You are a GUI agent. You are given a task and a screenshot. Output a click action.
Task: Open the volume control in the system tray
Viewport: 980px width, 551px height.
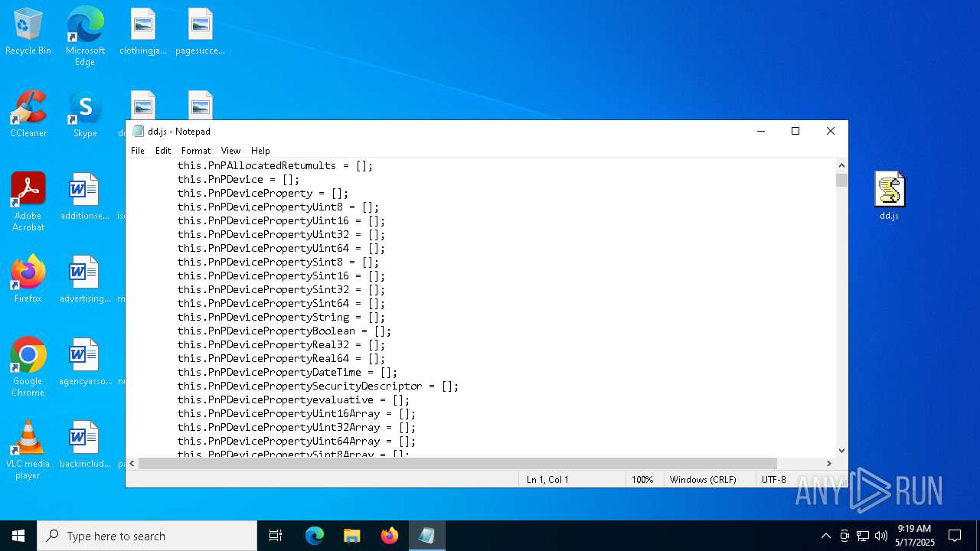[x=881, y=536]
